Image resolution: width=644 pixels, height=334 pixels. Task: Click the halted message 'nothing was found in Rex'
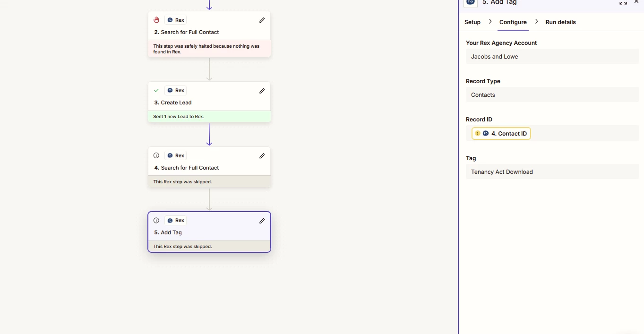209,49
